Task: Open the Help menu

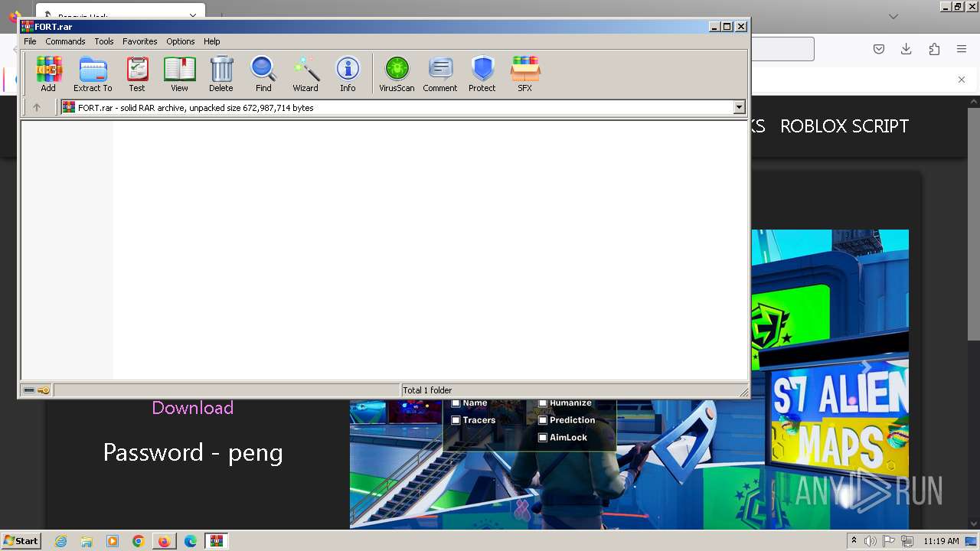Action: pyautogui.click(x=212, y=41)
